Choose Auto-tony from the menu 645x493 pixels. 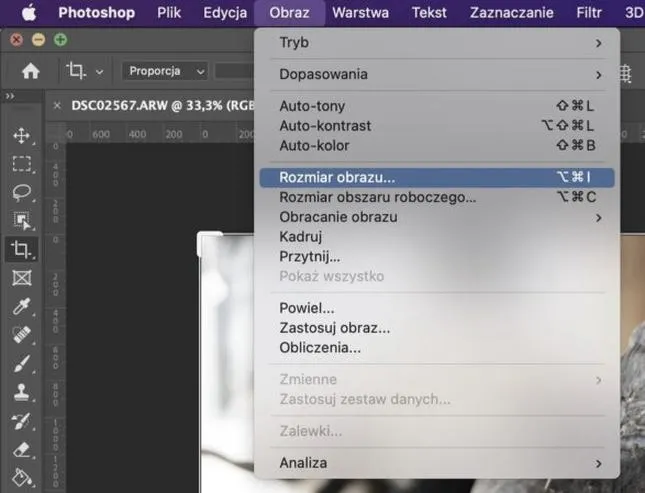point(437,106)
